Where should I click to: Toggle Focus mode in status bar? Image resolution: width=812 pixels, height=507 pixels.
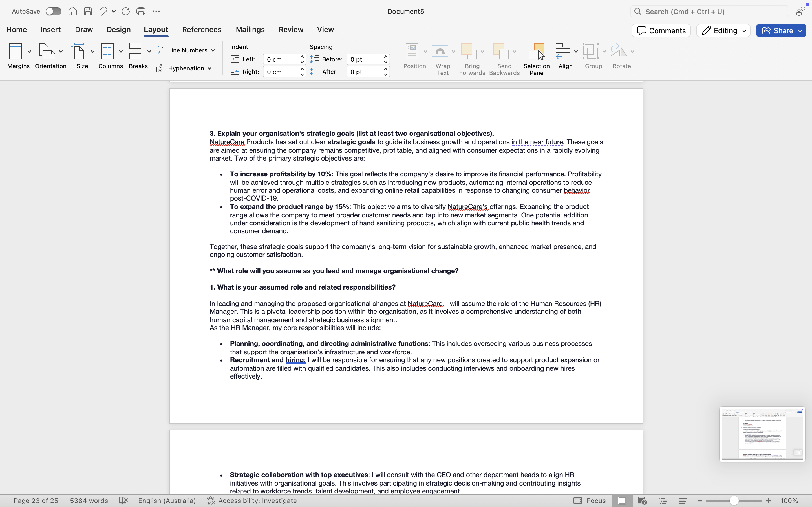click(590, 501)
